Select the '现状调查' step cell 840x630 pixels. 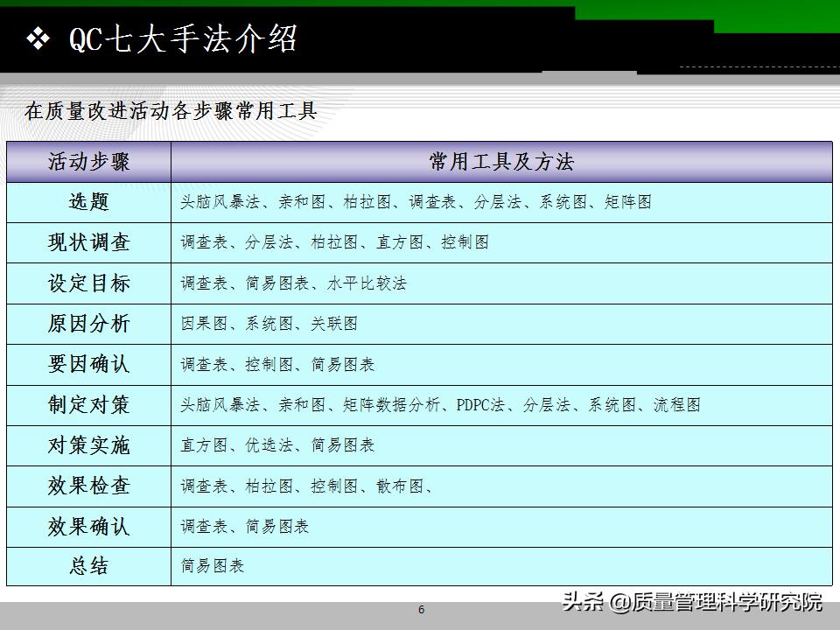pyautogui.click(x=89, y=242)
